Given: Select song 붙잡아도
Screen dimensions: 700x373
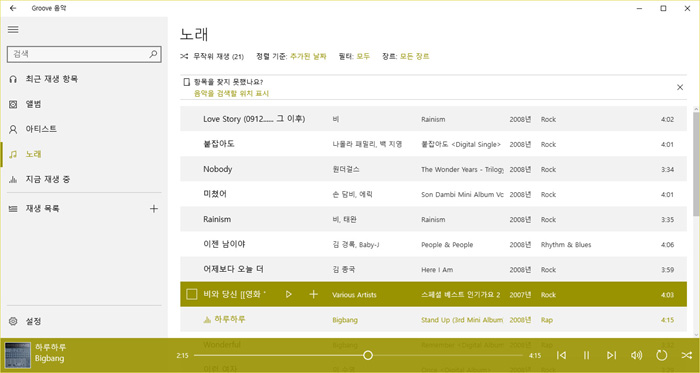Looking at the screenshot, I should click(219, 144).
